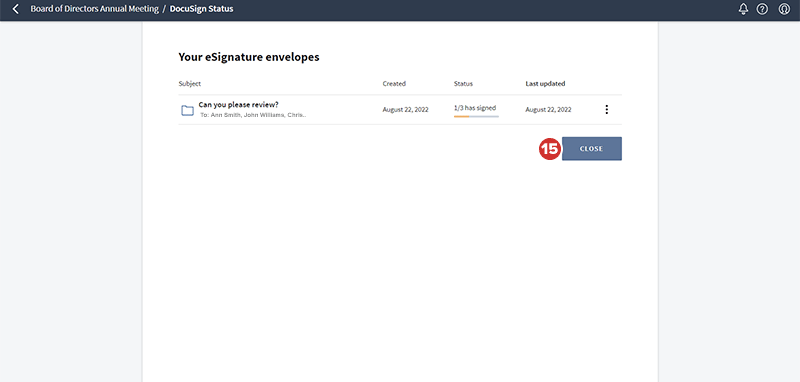The height and width of the screenshot is (382, 800).
Task: Select the DocuSign Status breadcrumb
Action: (202, 9)
